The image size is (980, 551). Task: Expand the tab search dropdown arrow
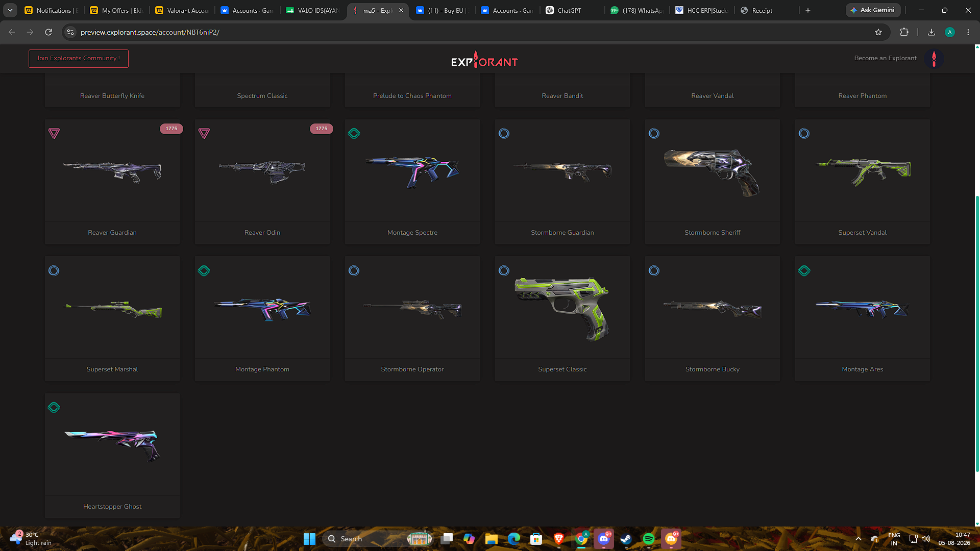click(10, 10)
